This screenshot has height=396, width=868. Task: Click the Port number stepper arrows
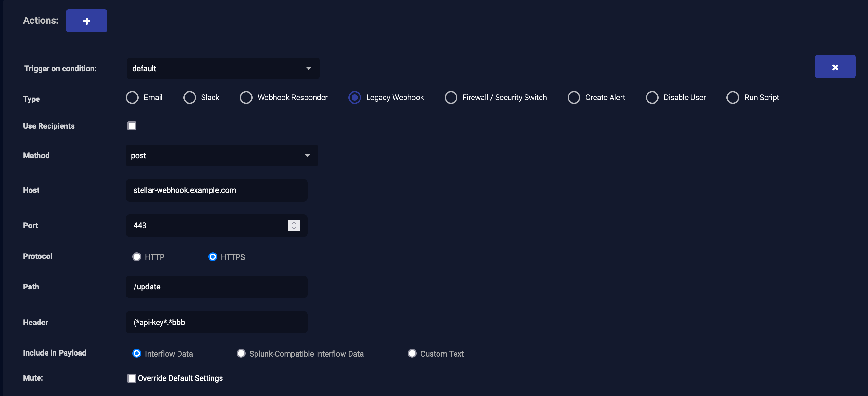pyautogui.click(x=293, y=225)
